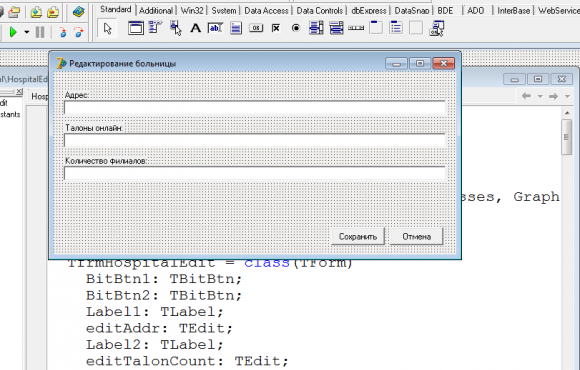Pick the Edit component from palette
Viewport: 580px width, 370px height.
click(215, 28)
